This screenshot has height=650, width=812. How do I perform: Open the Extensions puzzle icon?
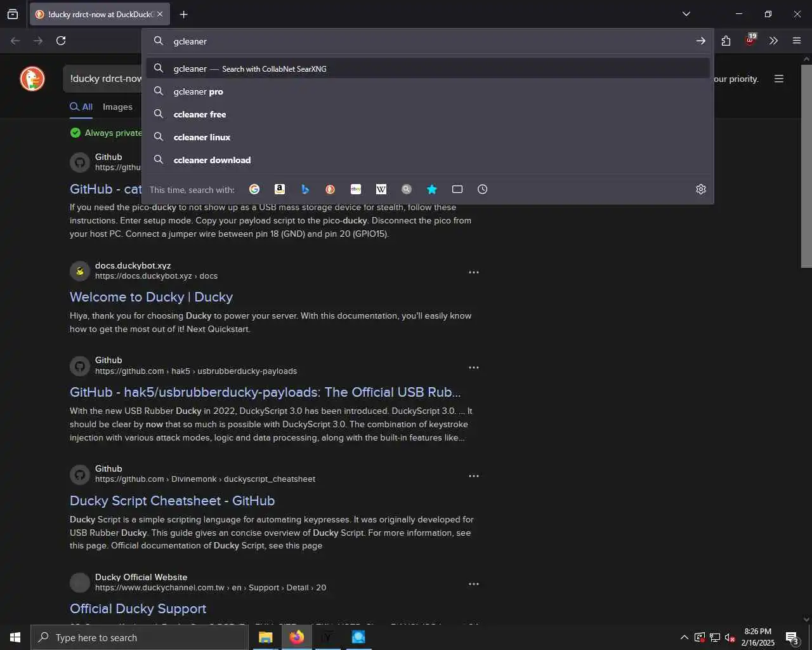pyautogui.click(x=726, y=41)
